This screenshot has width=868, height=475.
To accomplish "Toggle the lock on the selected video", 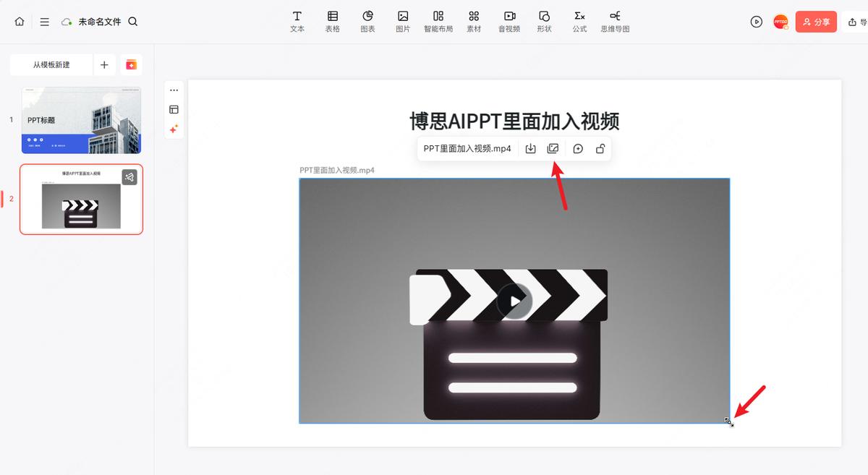I will pyautogui.click(x=600, y=148).
